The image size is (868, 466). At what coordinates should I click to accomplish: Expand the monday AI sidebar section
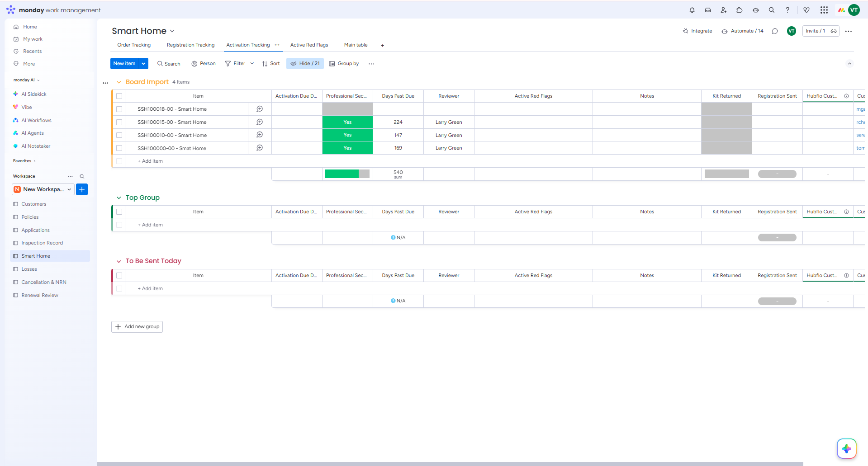pyautogui.click(x=26, y=80)
